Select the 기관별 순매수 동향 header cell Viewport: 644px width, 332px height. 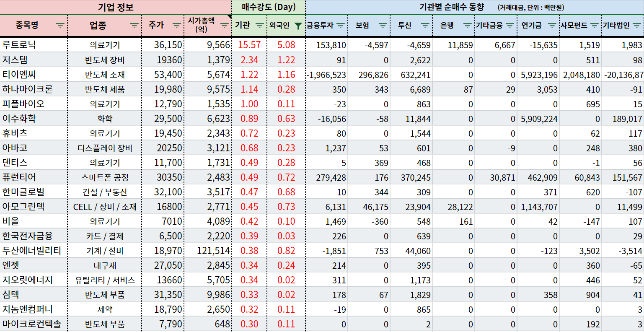click(475, 7)
